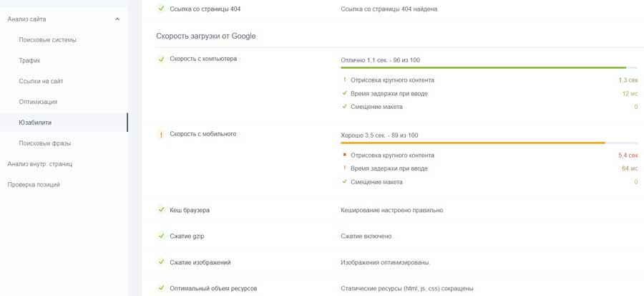Screen dimensions: 644x296
Task: Click check icon beside Ссылка со страницы 404
Action: point(161,9)
